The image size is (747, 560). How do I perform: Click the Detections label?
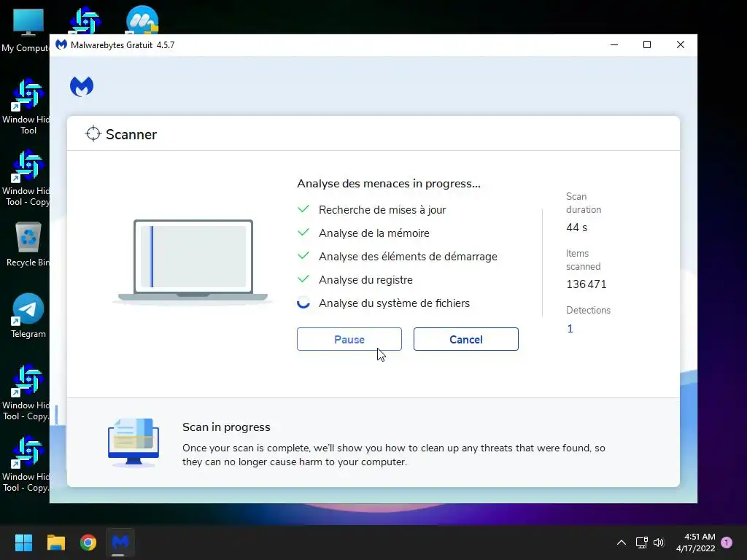point(589,310)
